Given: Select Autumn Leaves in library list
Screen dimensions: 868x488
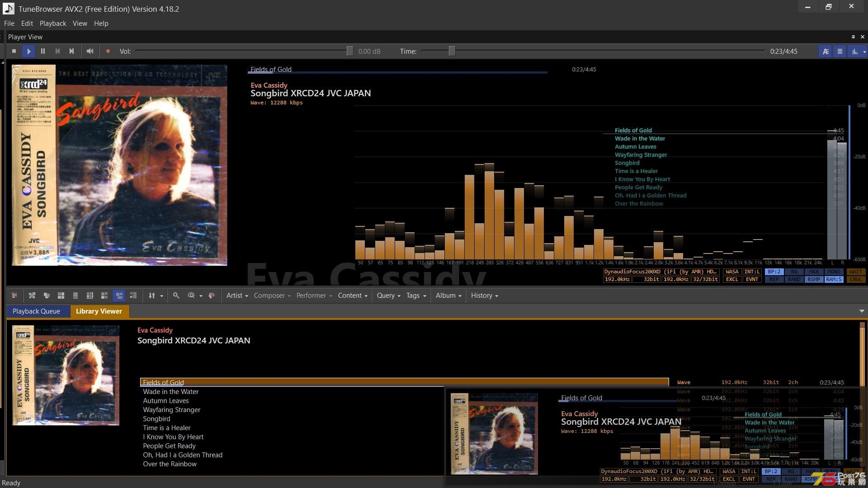Looking at the screenshot, I should coord(166,401).
